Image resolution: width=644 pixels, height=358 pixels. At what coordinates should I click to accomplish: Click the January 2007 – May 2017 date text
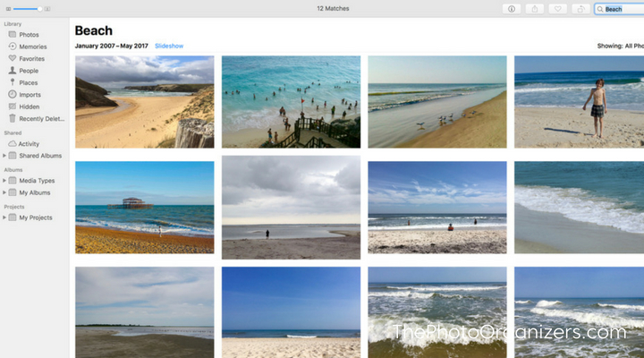pyautogui.click(x=111, y=46)
